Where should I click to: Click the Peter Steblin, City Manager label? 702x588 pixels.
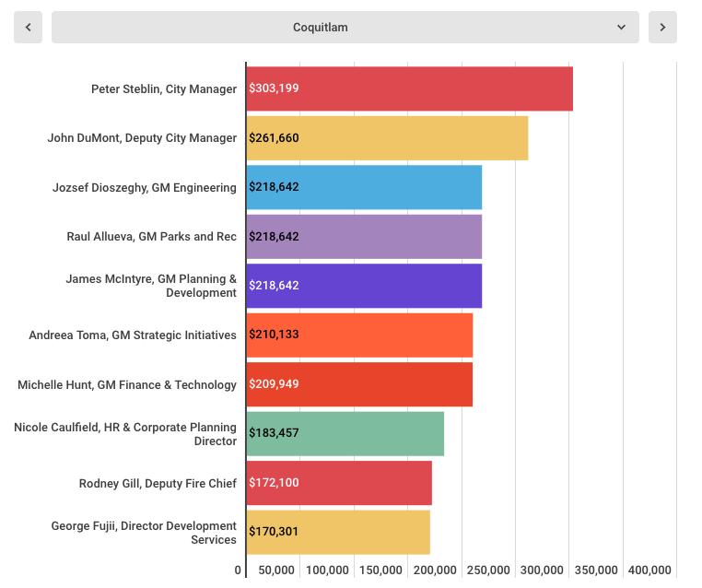point(164,89)
